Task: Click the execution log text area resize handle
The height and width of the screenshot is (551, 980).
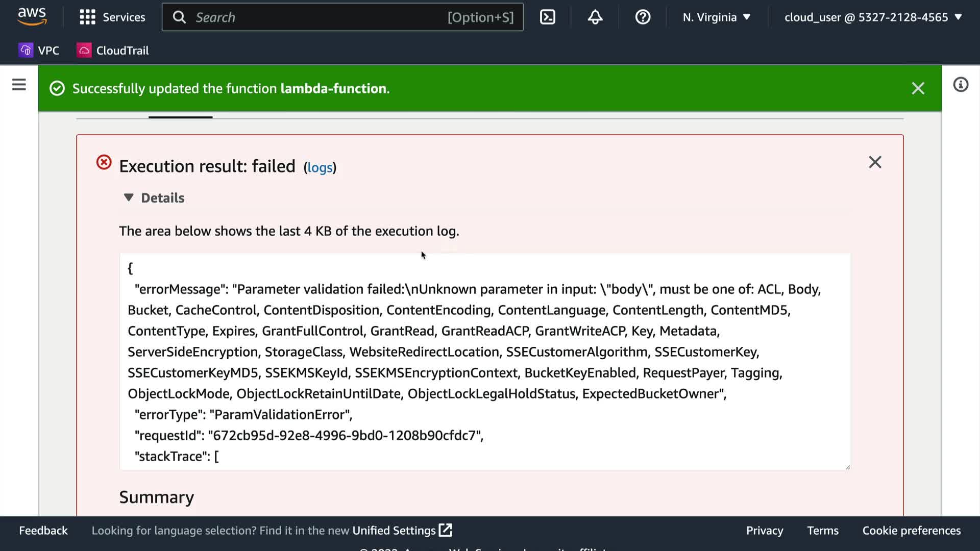Action: (x=847, y=467)
